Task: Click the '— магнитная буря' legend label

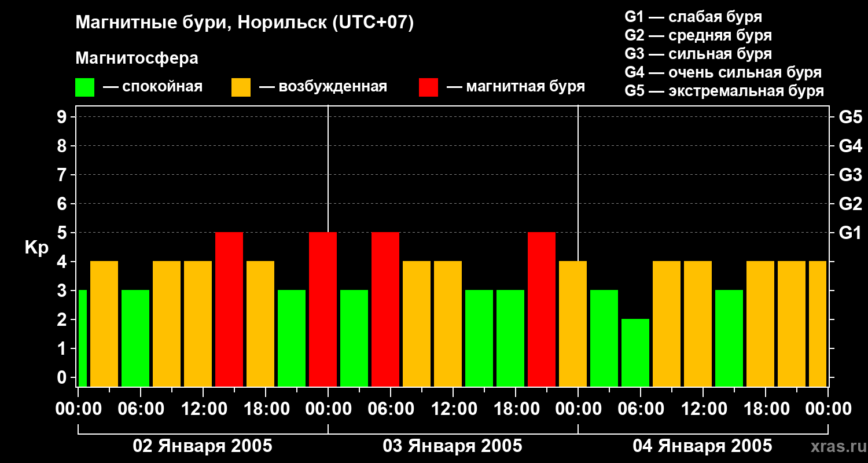Action: (516, 87)
